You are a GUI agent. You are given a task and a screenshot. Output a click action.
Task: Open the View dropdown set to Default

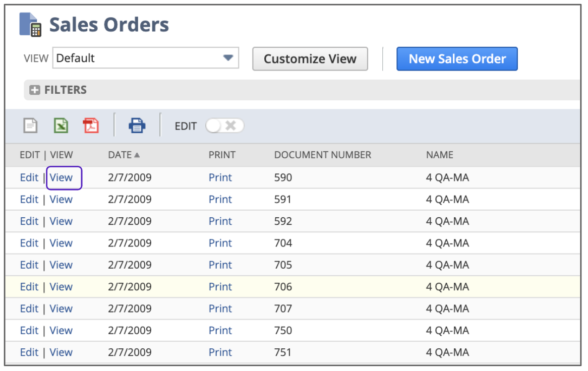pyautogui.click(x=145, y=58)
